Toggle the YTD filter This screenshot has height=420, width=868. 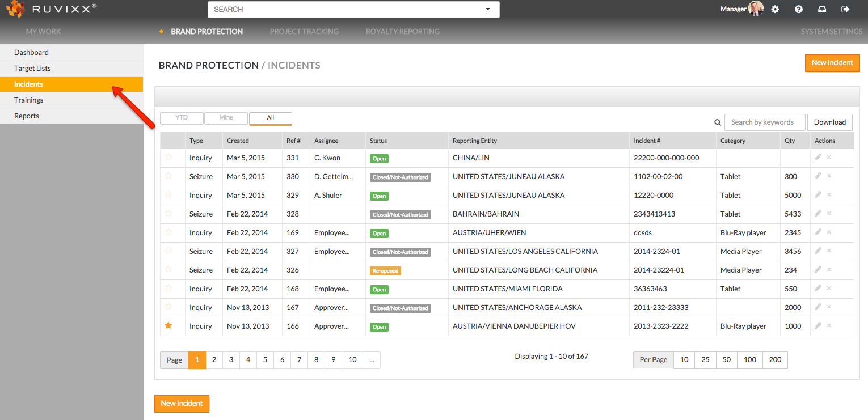(x=182, y=118)
